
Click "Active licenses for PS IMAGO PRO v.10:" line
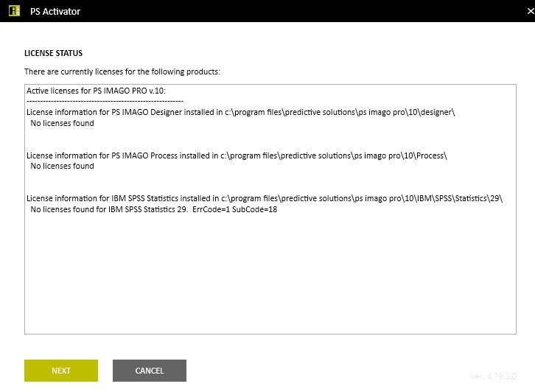coord(97,91)
